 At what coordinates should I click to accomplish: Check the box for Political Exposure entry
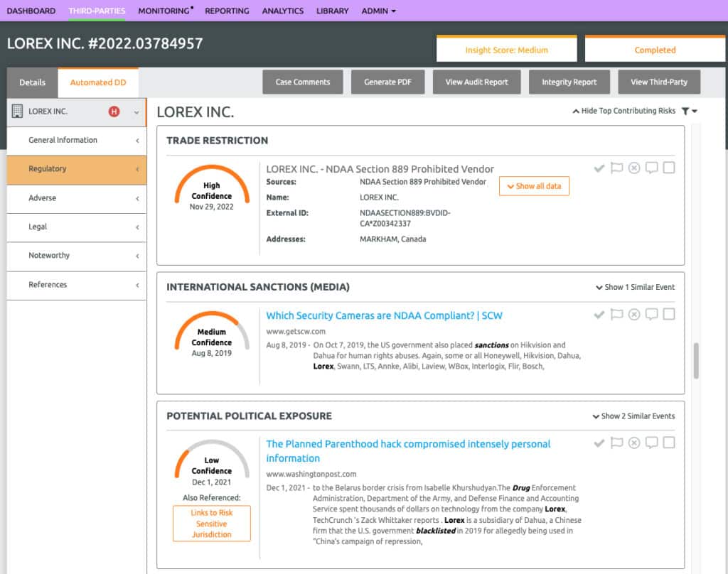click(x=668, y=443)
